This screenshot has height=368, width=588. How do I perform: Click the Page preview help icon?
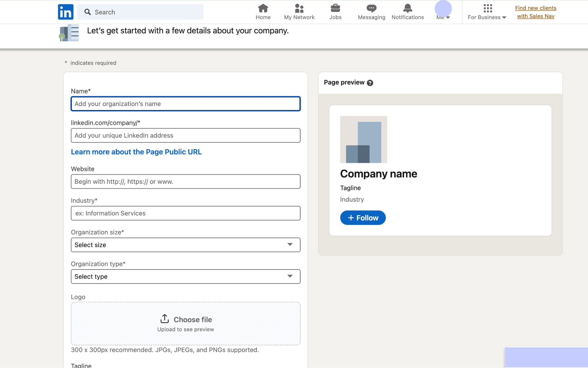point(370,83)
